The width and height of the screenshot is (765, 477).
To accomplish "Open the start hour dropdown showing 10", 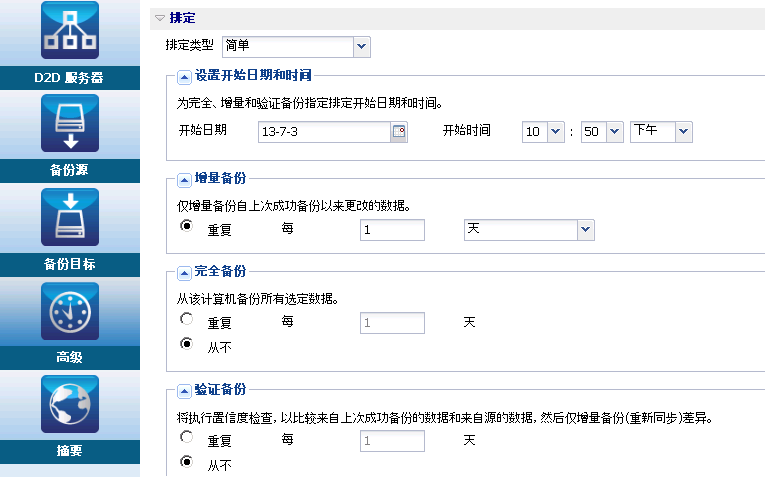I will click(x=543, y=132).
